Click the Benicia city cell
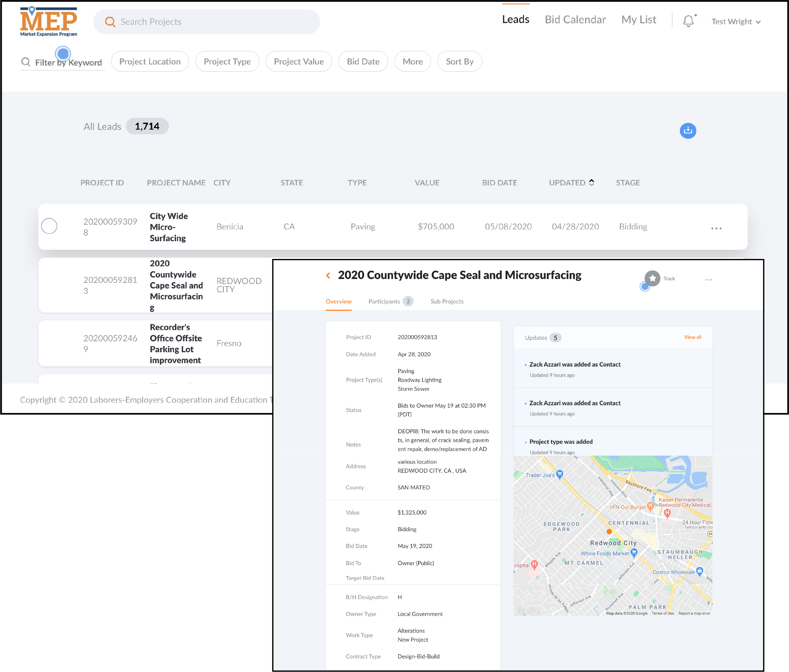The width and height of the screenshot is (789, 672). point(230,226)
